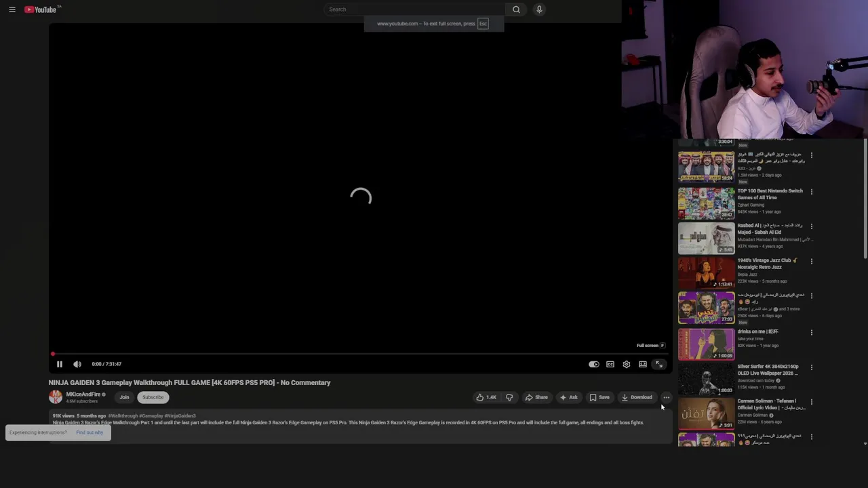Click 'Silver Surfer 4K 3840x2160p' video title

pyautogui.click(x=768, y=369)
